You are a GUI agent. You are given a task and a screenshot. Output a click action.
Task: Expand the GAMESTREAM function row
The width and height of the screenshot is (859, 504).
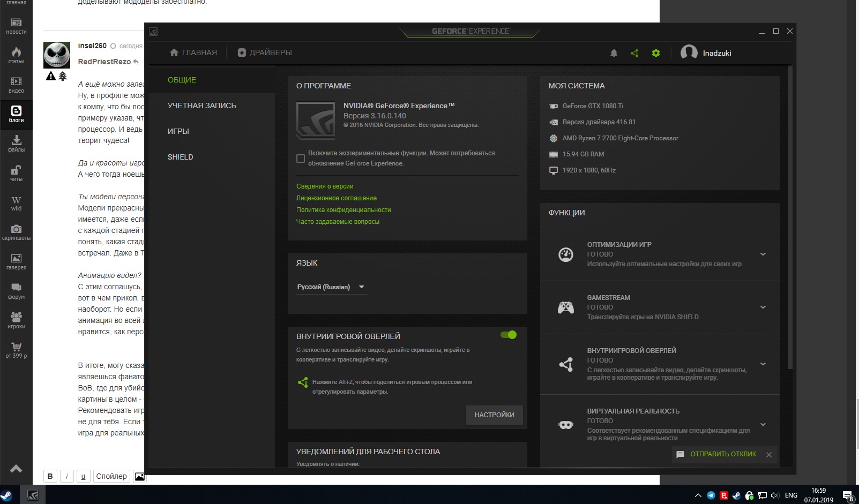coord(763,307)
